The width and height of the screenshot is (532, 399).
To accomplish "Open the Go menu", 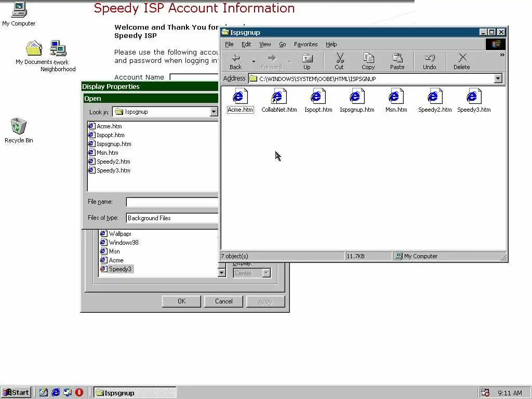I will coord(282,45).
